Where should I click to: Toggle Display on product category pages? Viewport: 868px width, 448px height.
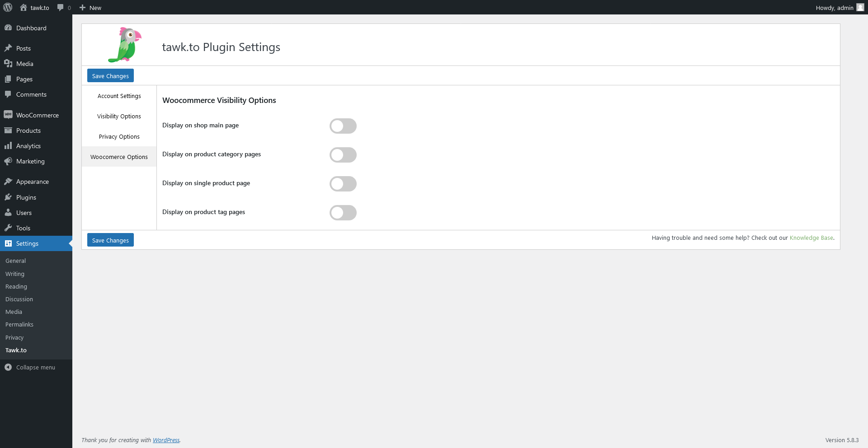(343, 155)
